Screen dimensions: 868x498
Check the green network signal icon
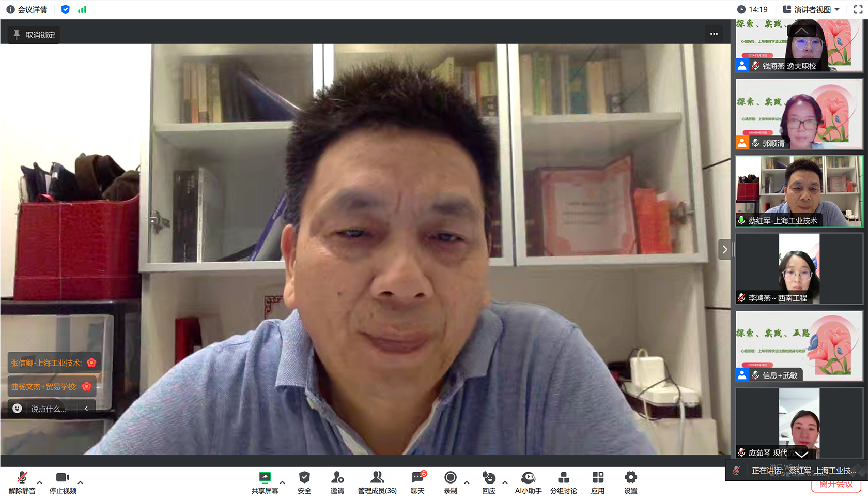click(82, 9)
